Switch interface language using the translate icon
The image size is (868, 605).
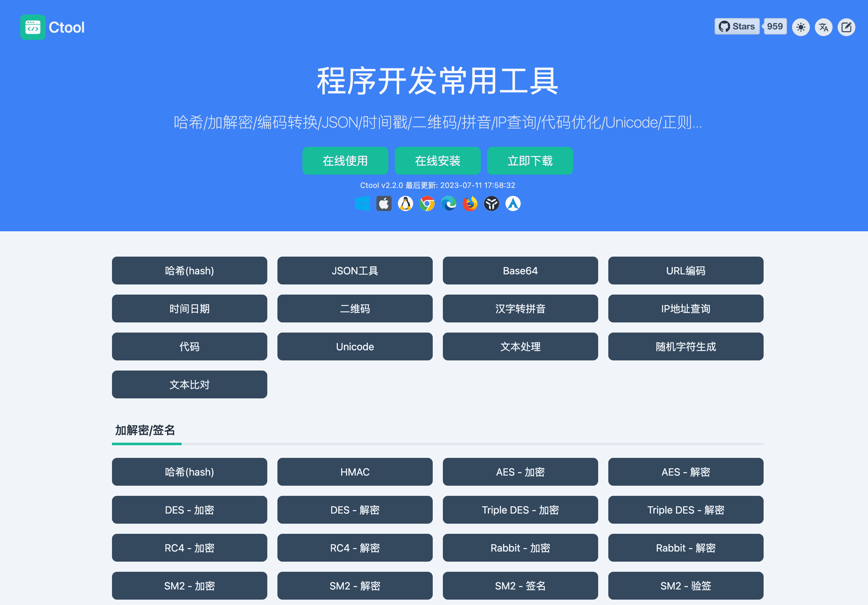click(x=823, y=27)
